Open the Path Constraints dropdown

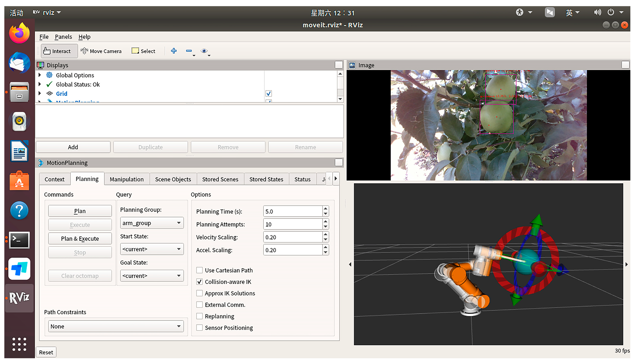(x=116, y=326)
